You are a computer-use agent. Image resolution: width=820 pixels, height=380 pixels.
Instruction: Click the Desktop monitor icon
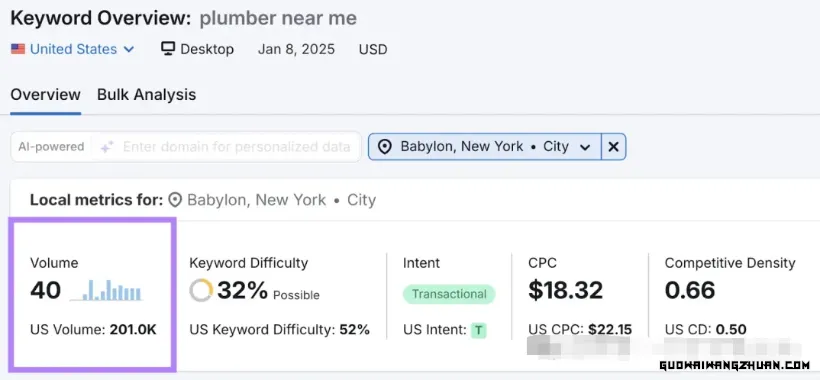(x=168, y=49)
